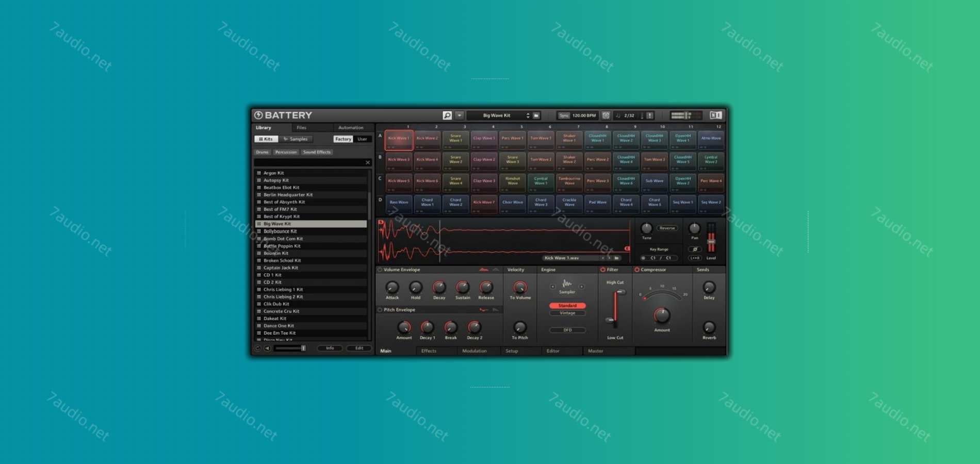This screenshot has width=980, height=464.
Task: Click the magnifier browser icon in the header
Action: (x=447, y=115)
